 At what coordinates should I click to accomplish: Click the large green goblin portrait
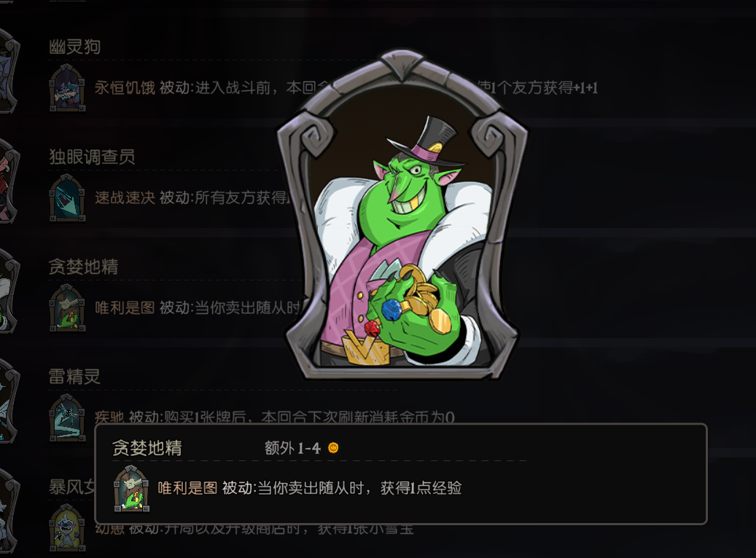pos(402,216)
